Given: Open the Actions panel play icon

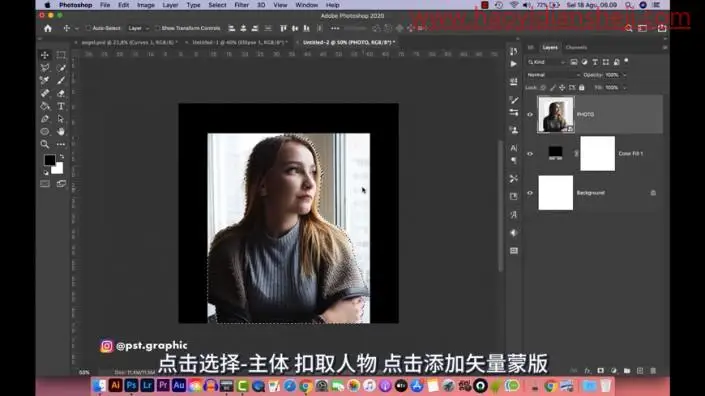Looking at the screenshot, I should 513,64.
